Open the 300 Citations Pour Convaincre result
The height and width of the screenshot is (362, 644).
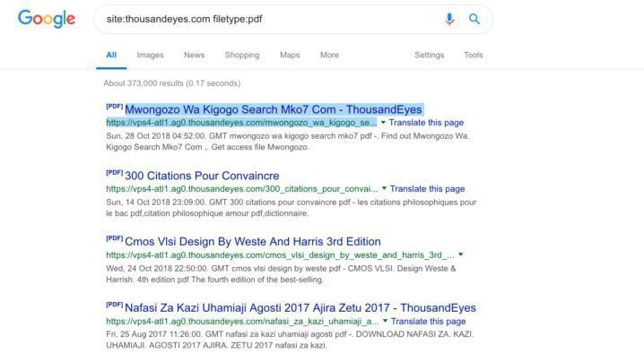202,176
